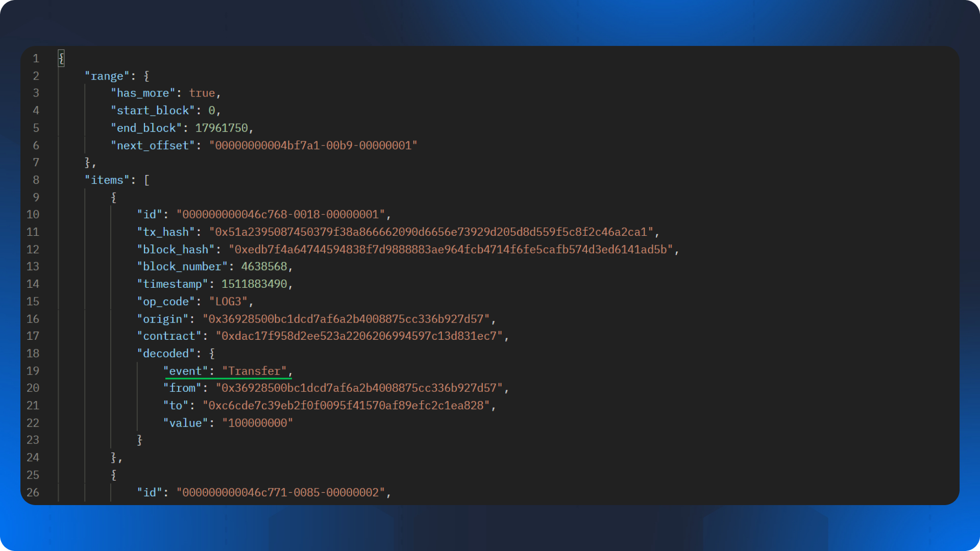Select the "range" key on line 2

[107, 76]
